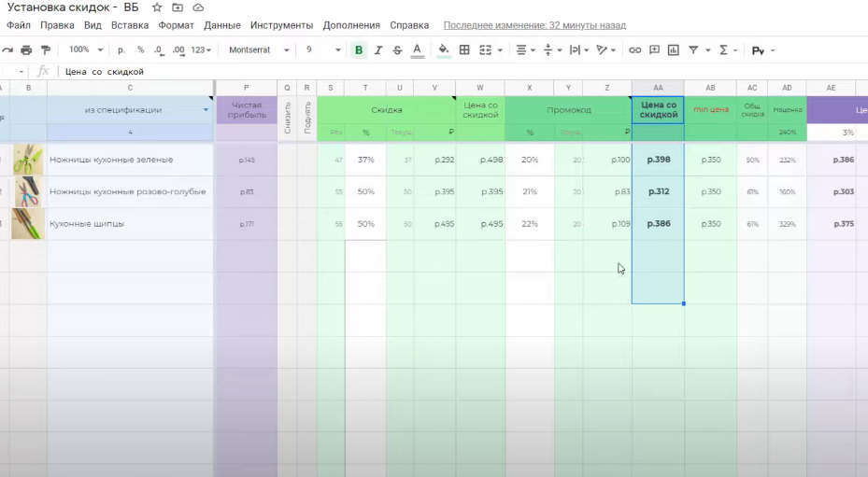Screen dimensions: 868x477
Task: Select column AD header
Action: coord(787,88)
